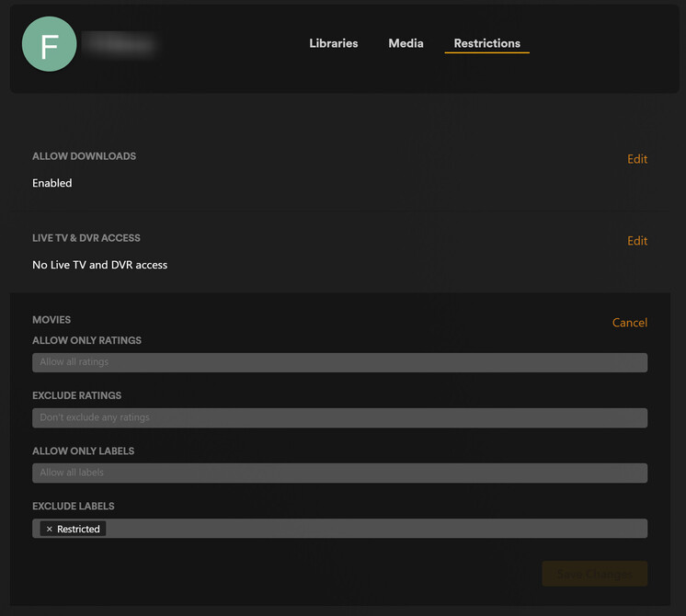Click the Enabled downloads status text
The image size is (686, 616).
coord(52,183)
